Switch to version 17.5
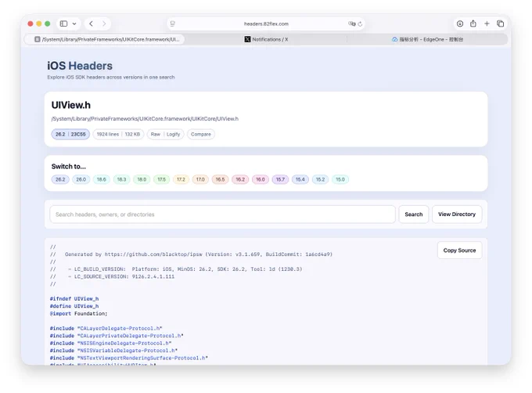This screenshot has width=532, height=393. (x=161, y=179)
